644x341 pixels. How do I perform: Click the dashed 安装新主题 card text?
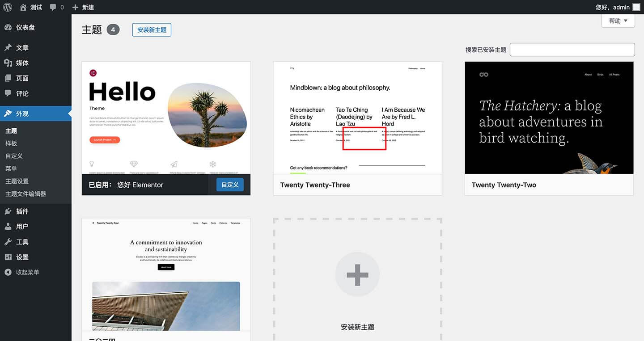(x=357, y=327)
